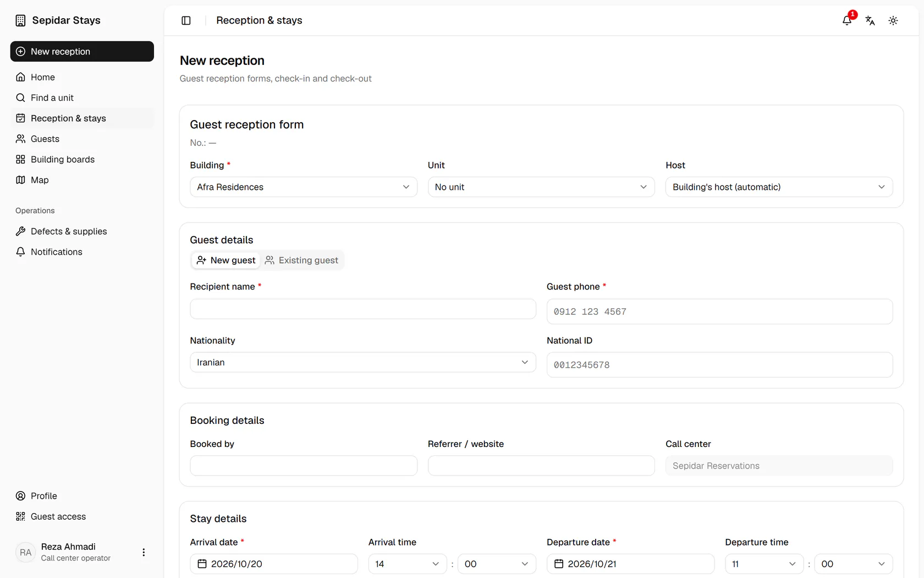The image size is (924, 578).
Task: Open Notifications in the Operations section
Action: tap(82, 252)
